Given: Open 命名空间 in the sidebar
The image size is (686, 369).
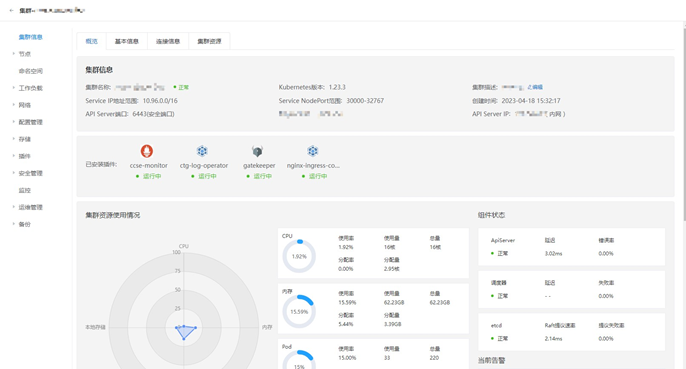Looking at the screenshot, I should pos(31,71).
